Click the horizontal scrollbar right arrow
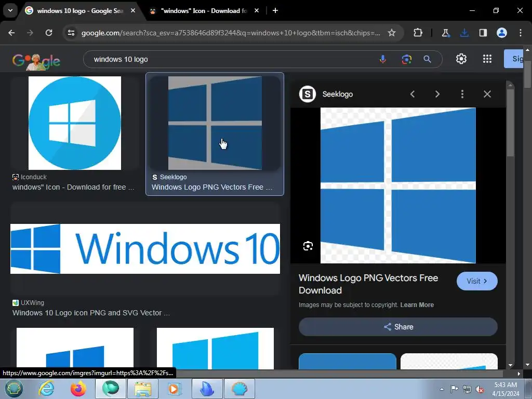The width and height of the screenshot is (532, 399). 518,374
